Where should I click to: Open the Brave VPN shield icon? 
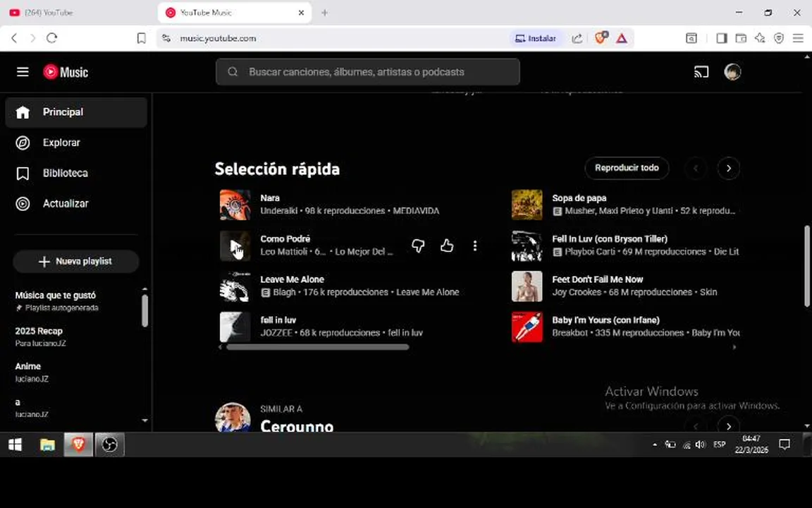779,38
